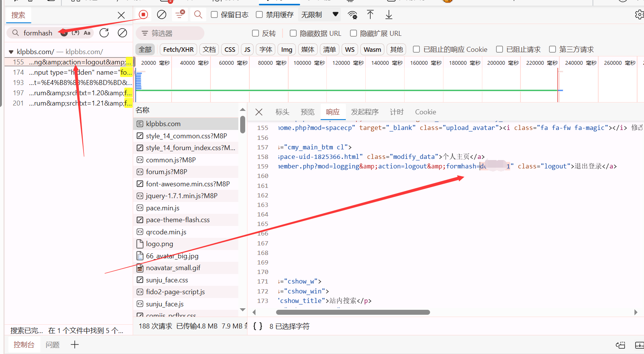
Task: Refresh the search results
Action: 104,33
